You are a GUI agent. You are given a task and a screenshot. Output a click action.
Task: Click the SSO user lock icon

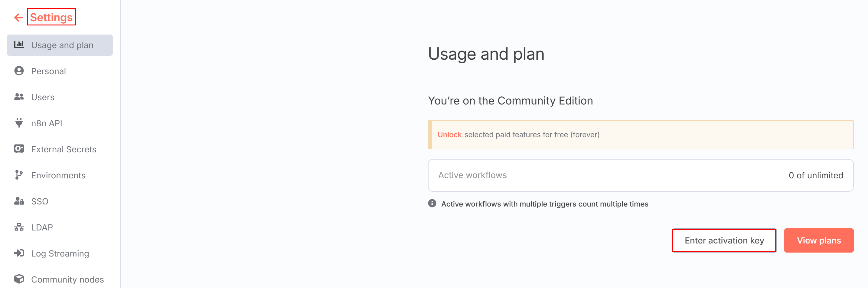pyautogui.click(x=19, y=201)
